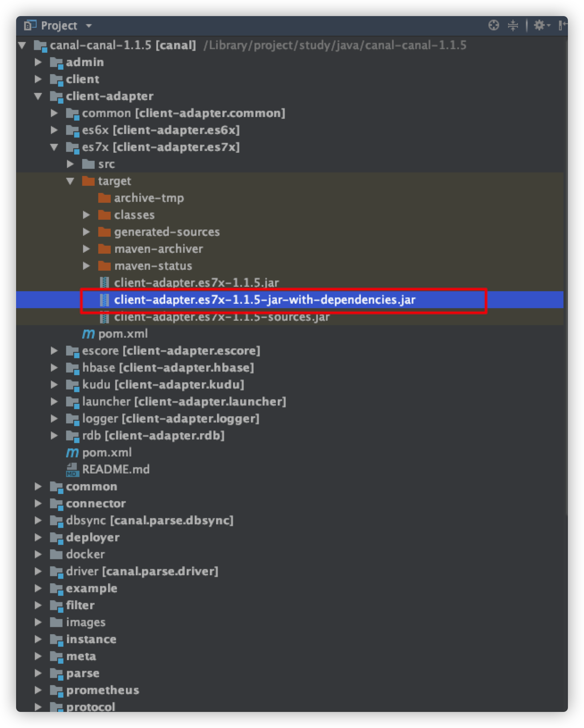Select the README.md file
The height and width of the screenshot is (728, 584).
108,469
